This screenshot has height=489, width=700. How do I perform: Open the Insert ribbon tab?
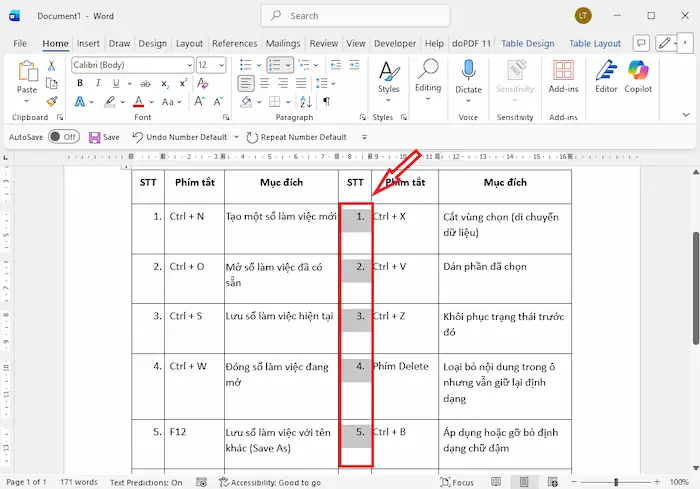click(x=88, y=43)
